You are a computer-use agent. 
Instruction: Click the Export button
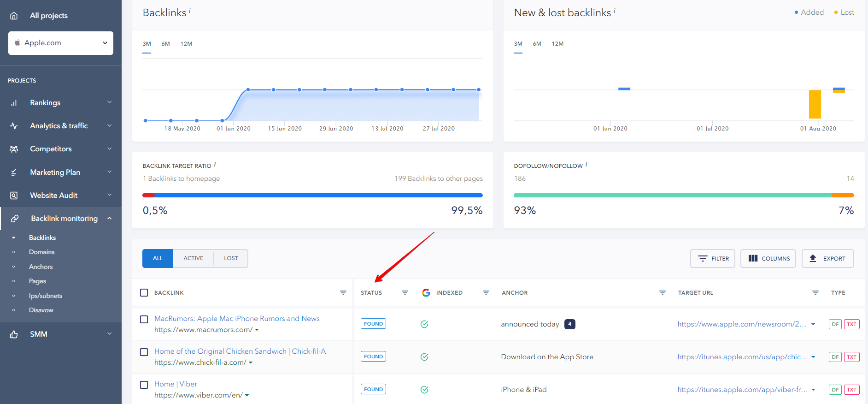(828, 259)
